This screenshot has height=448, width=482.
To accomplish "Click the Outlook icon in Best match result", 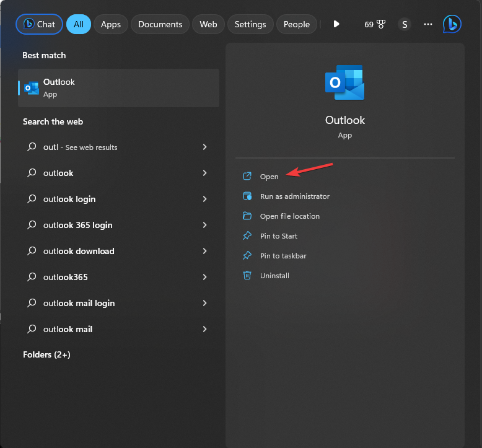I will click(x=32, y=88).
